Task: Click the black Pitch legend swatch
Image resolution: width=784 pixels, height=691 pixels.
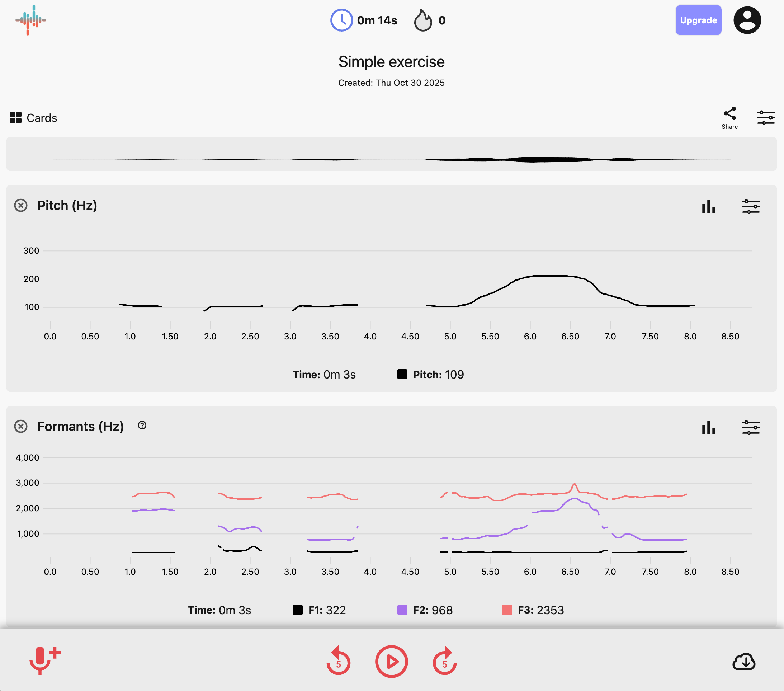Action: (402, 374)
